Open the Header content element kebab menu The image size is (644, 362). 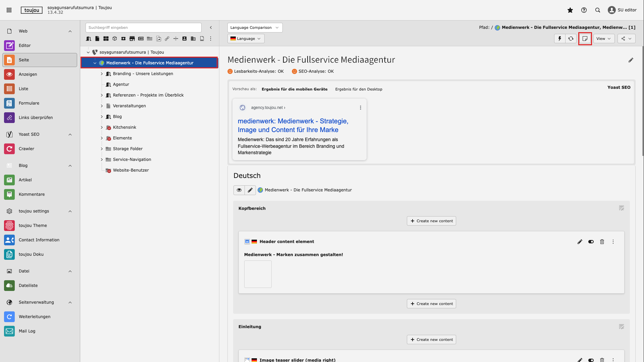click(x=613, y=242)
